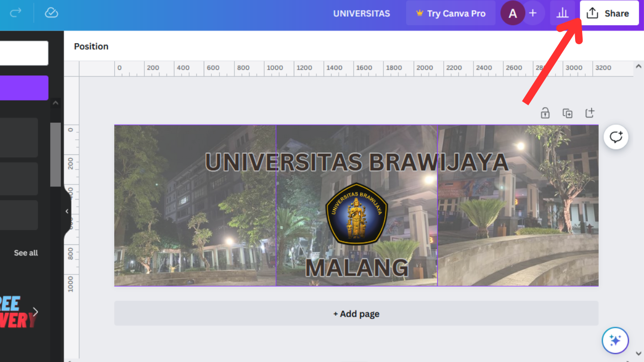Click the purple sidebar button
The width and height of the screenshot is (644, 362).
(x=24, y=88)
